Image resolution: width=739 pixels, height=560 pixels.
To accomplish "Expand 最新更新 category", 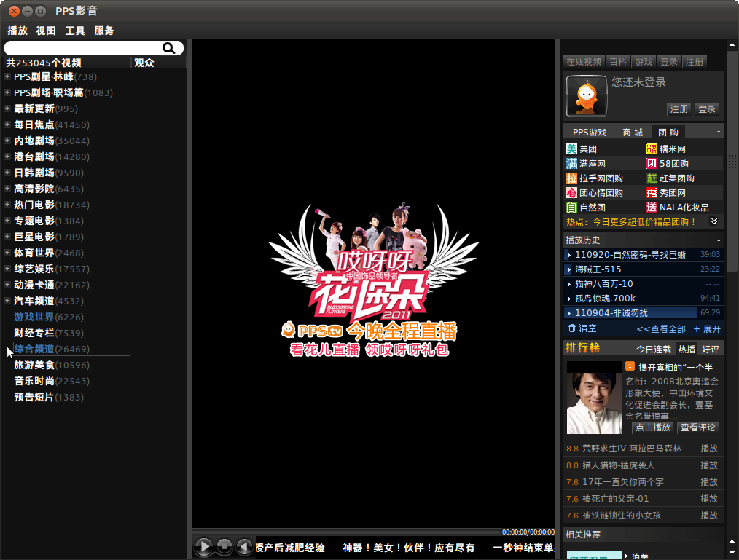I will pyautogui.click(x=7, y=109).
